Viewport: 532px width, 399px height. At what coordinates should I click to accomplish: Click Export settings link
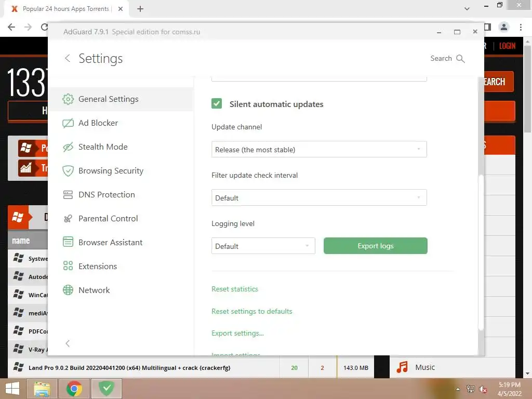pyautogui.click(x=237, y=333)
